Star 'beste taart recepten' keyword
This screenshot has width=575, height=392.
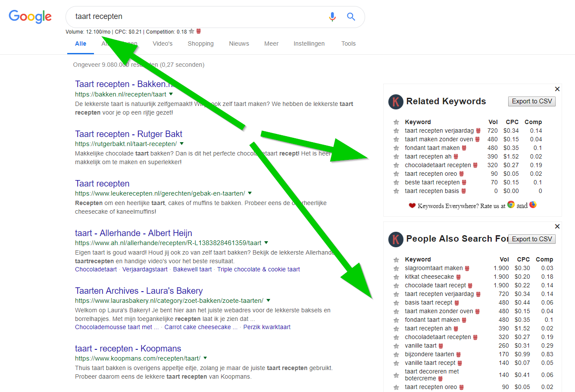[396, 182]
